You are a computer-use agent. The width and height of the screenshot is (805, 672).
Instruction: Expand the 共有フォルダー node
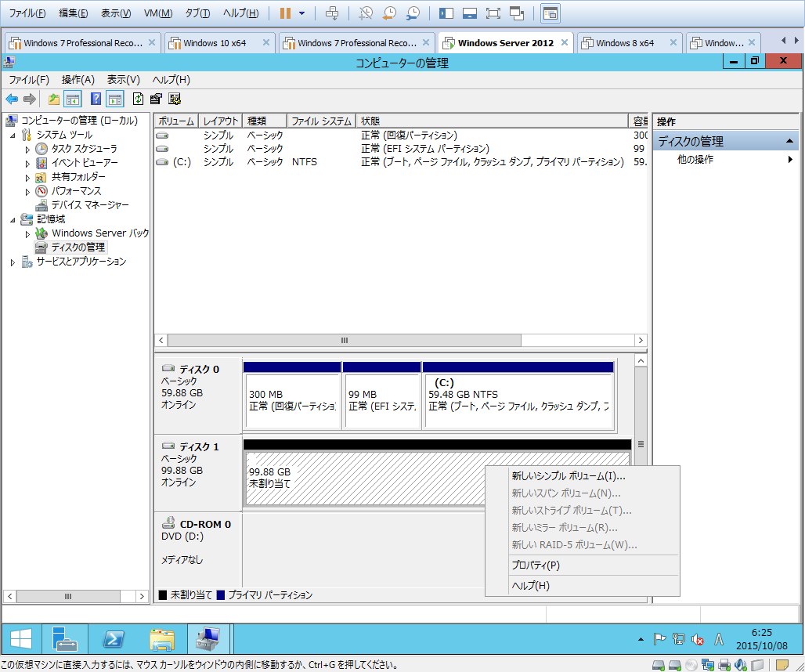coord(27,178)
